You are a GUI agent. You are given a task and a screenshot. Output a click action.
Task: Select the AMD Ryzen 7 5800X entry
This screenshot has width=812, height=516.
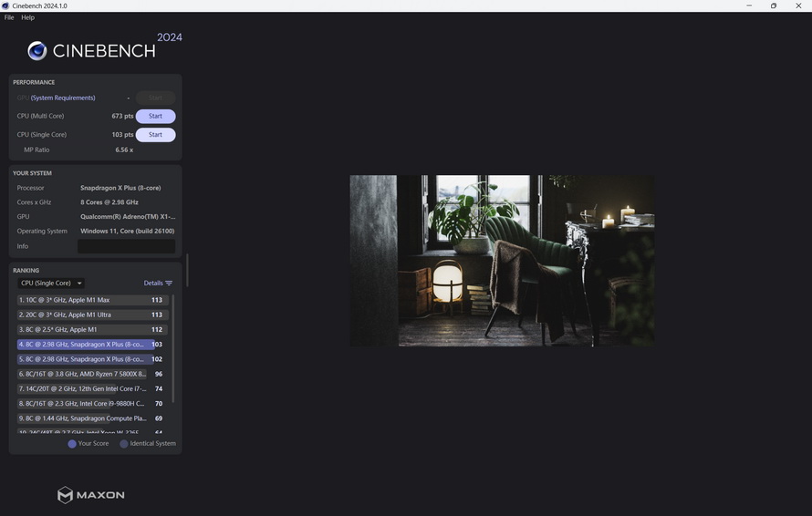(x=91, y=374)
